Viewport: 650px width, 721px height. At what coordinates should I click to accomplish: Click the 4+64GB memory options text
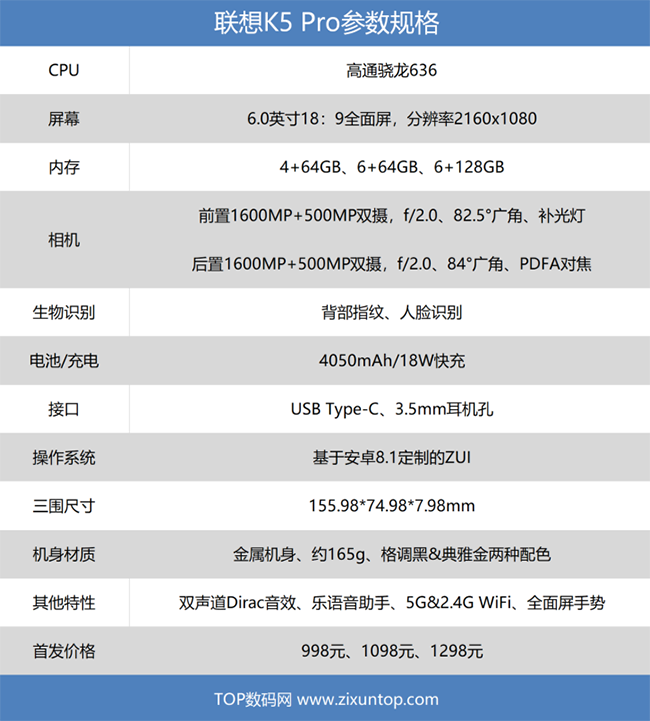tap(391, 167)
